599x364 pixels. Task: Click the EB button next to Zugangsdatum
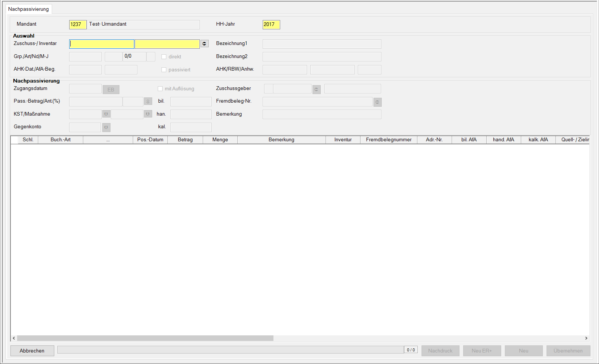click(111, 90)
